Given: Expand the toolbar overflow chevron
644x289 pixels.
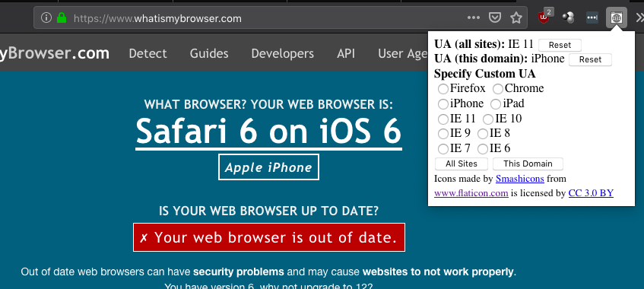Looking at the screenshot, I should pyautogui.click(x=640, y=17).
